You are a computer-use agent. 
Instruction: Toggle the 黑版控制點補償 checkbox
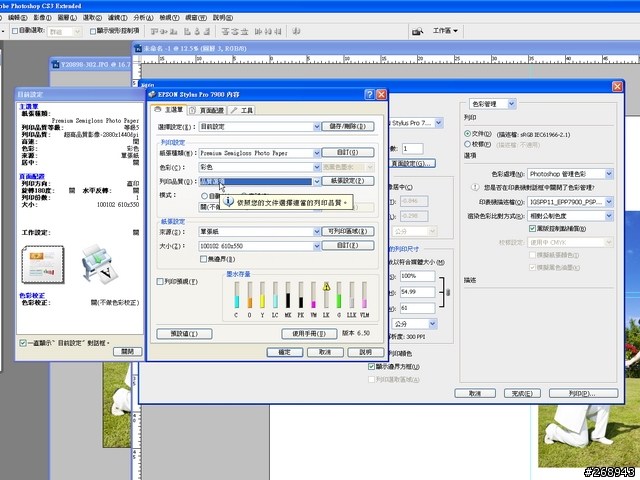coord(532,229)
